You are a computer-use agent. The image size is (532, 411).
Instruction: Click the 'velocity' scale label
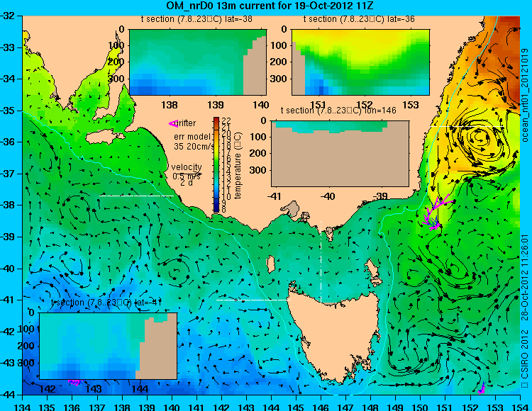[x=187, y=167]
